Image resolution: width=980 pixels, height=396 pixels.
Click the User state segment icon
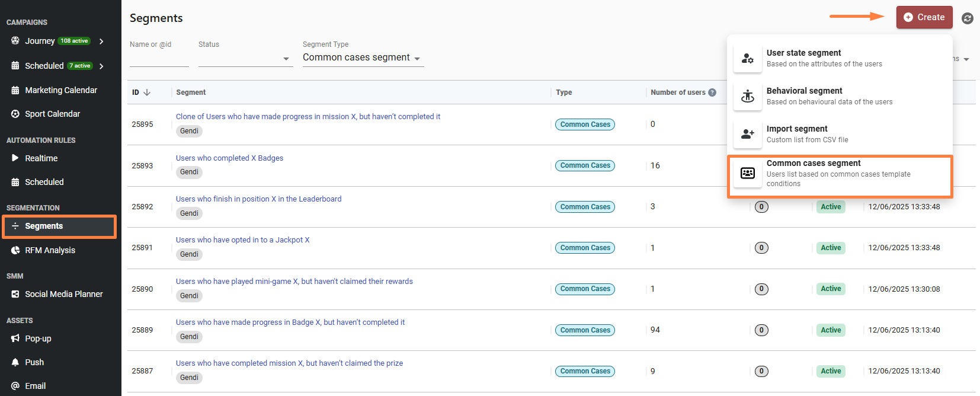(748, 58)
